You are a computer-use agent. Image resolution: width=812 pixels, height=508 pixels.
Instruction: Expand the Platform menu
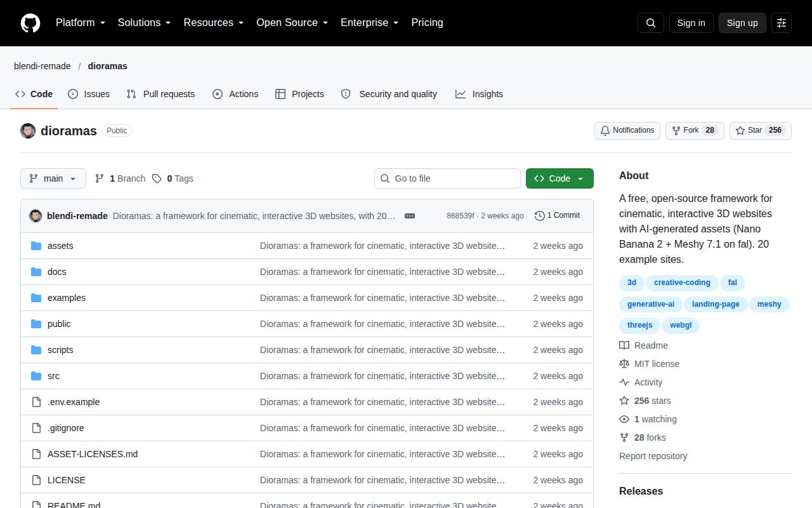coord(81,23)
